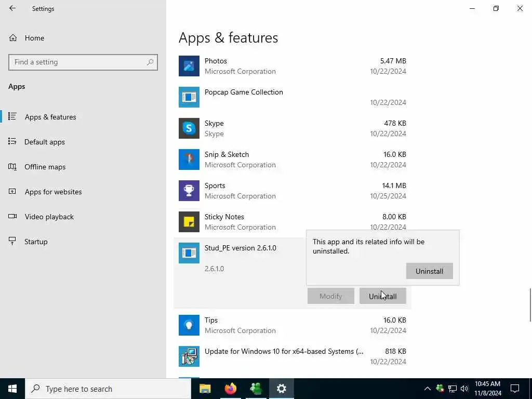The image size is (532, 399).
Task: Click the 14.1 MB size value
Action: [394, 185]
